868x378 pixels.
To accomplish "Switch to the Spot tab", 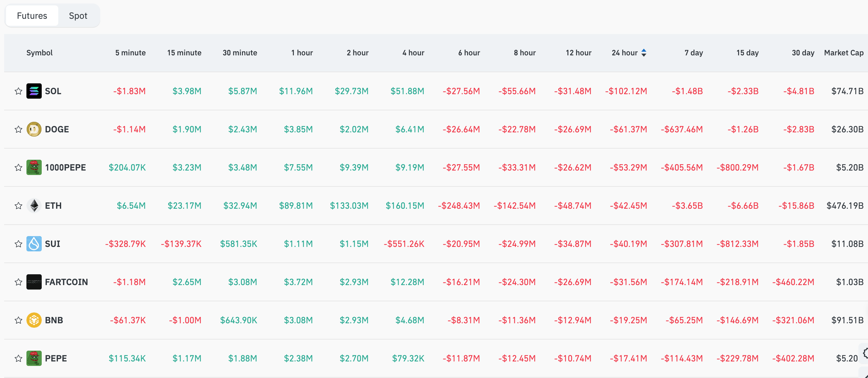I will coord(78,16).
